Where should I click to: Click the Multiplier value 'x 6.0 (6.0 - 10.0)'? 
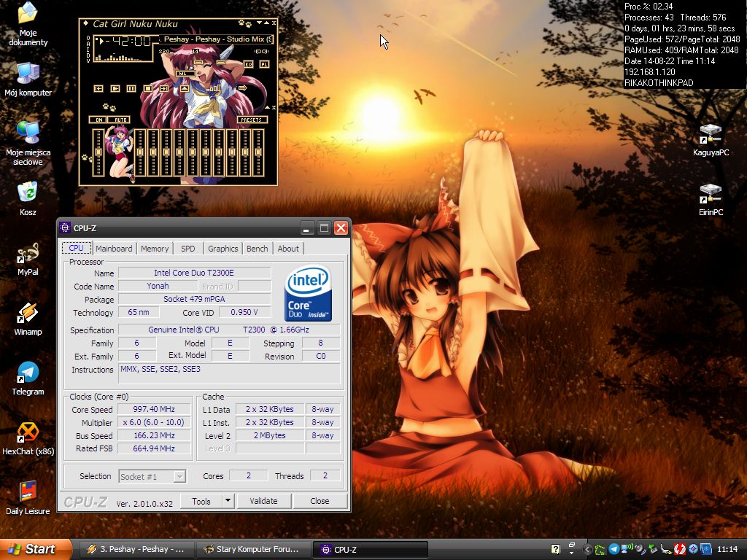[155, 422]
